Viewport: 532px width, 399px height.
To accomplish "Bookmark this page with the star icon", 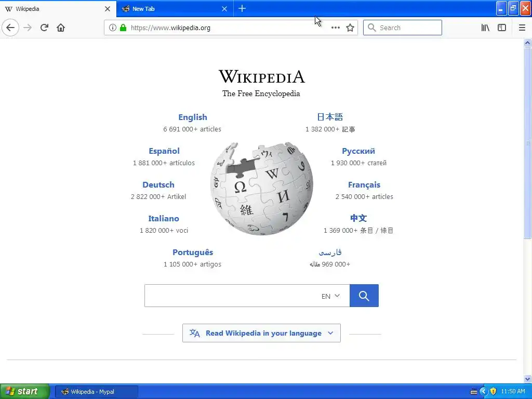I will click(x=350, y=28).
